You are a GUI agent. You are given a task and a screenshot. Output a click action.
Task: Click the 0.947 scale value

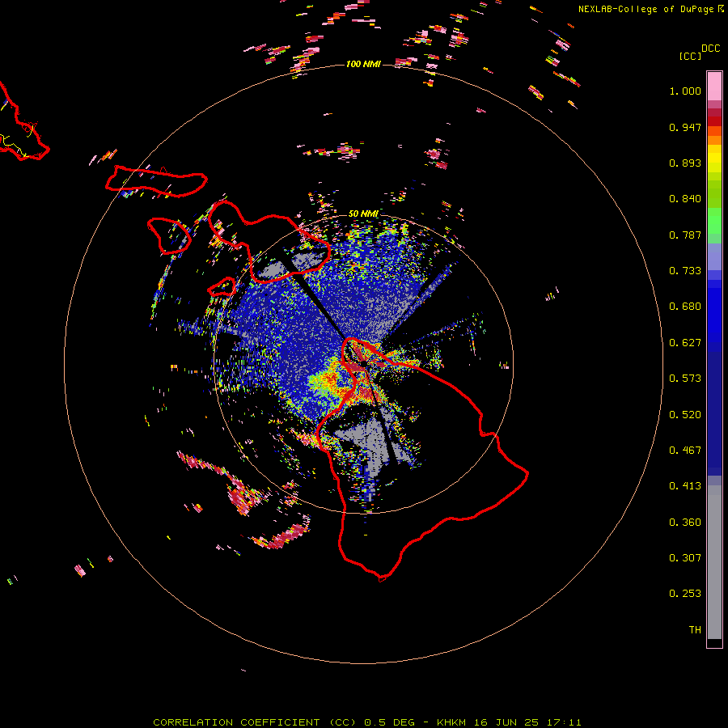pyautogui.click(x=685, y=127)
